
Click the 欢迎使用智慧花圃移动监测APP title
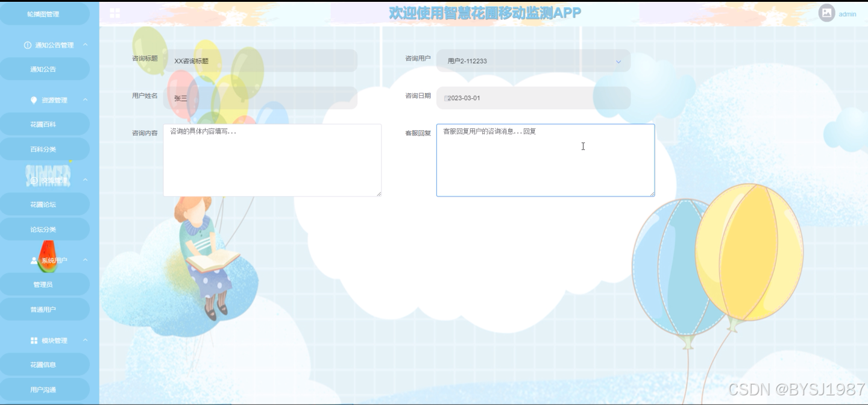pos(485,13)
